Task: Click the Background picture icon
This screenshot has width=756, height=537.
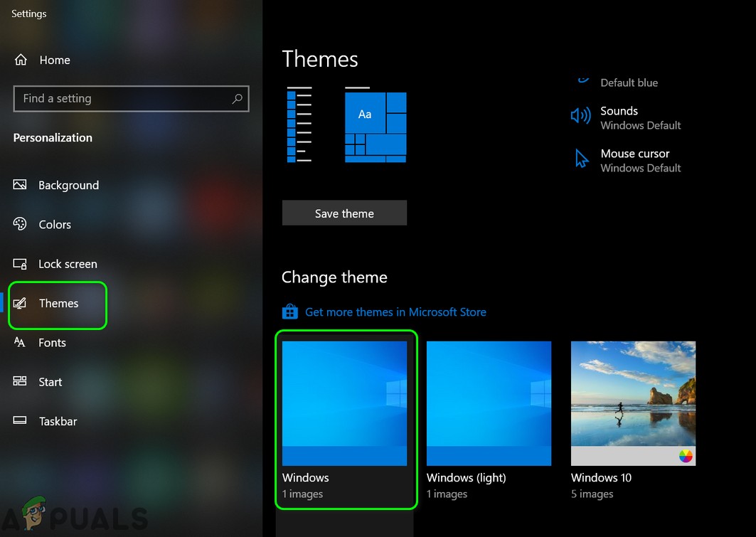Action: pos(20,185)
